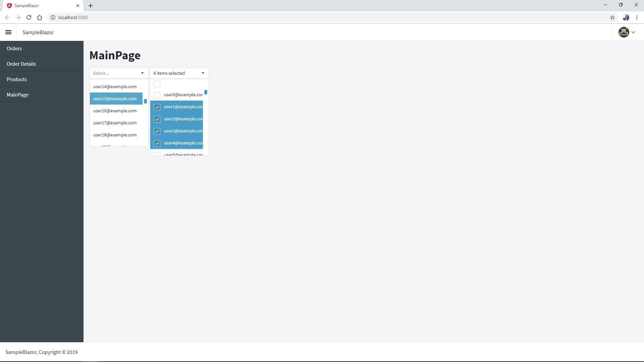Open the browser profile avatar icon
The image size is (644, 362).
pyautogui.click(x=626, y=17)
